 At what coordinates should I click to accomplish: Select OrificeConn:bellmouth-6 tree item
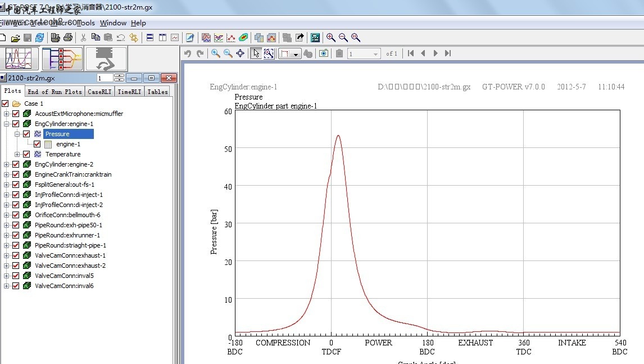tap(67, 215)
